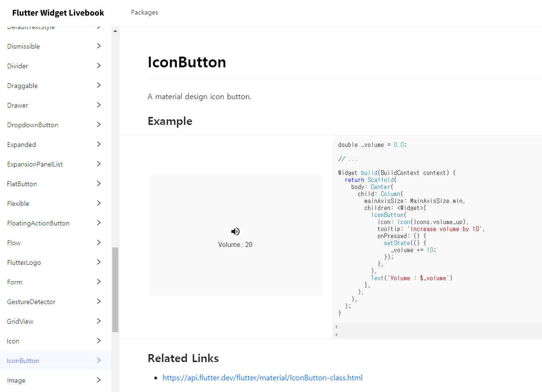Expand the Divider chevron arrow
Viewport: 542px width, 392px height.
click(99, 65)
